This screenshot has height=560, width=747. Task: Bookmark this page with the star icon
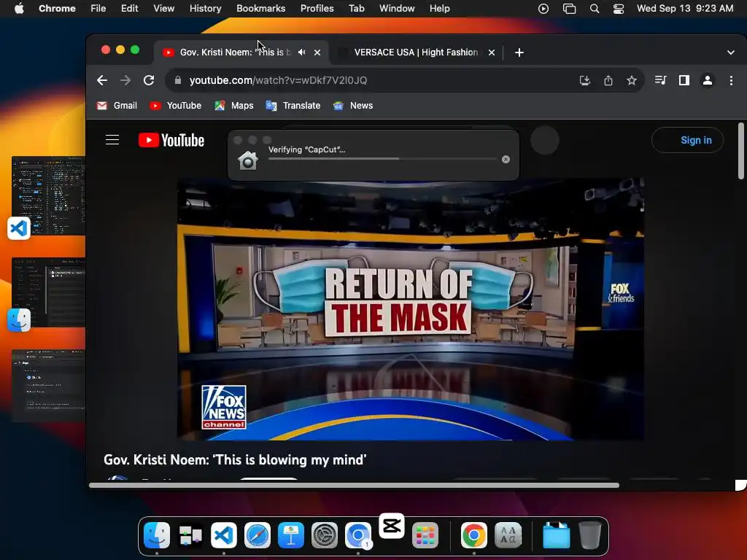coord(632,80)
